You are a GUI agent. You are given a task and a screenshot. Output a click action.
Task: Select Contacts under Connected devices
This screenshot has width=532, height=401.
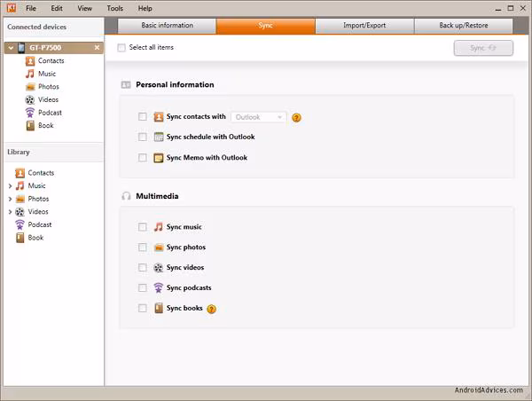(51, 61)
